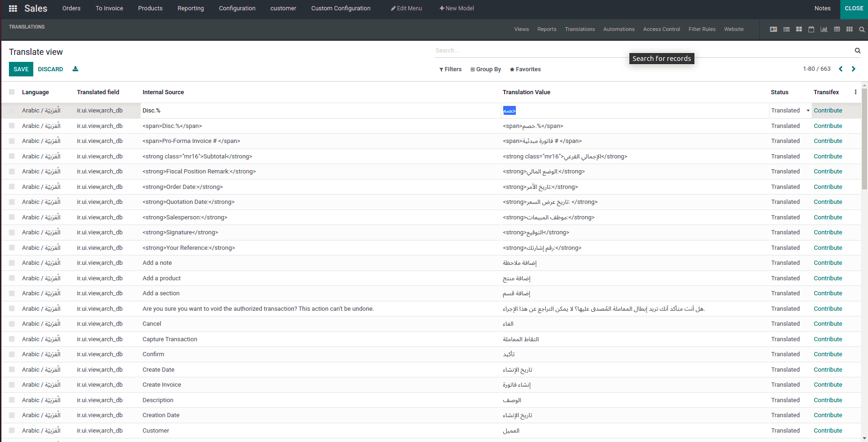Follow the Contribute link on Customer row
This screenshot has width=868, height=442.
click(828, 430)
